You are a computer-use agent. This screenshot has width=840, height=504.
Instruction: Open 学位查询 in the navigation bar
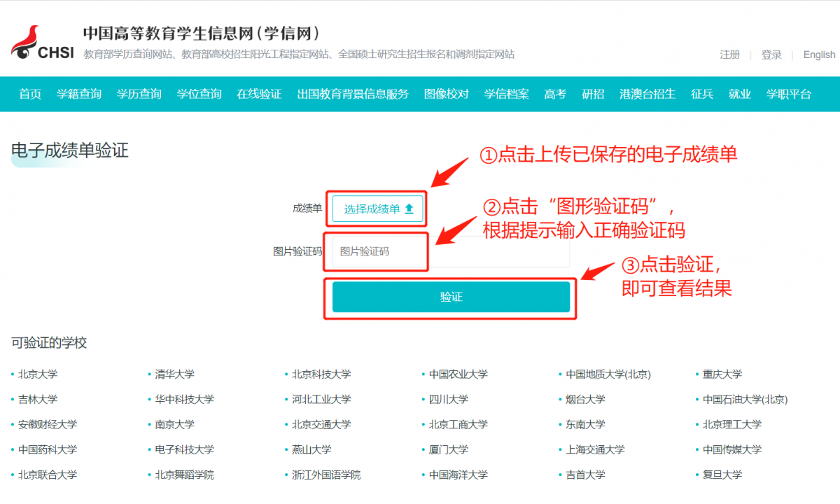199,94
